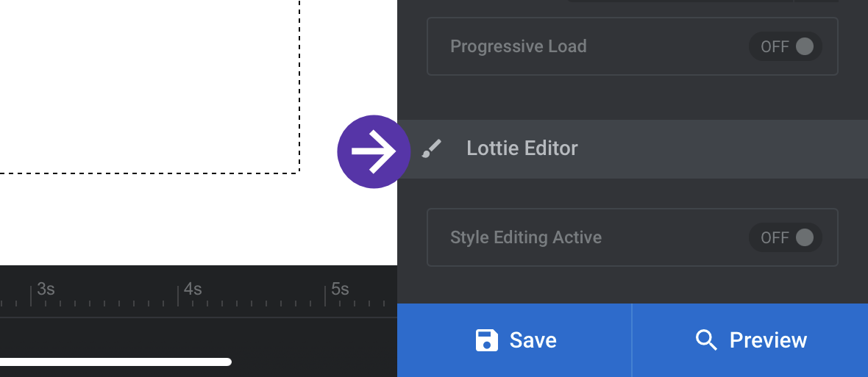Open the Preview button
This screenshot has width=868, height=377.
[750, 340]
